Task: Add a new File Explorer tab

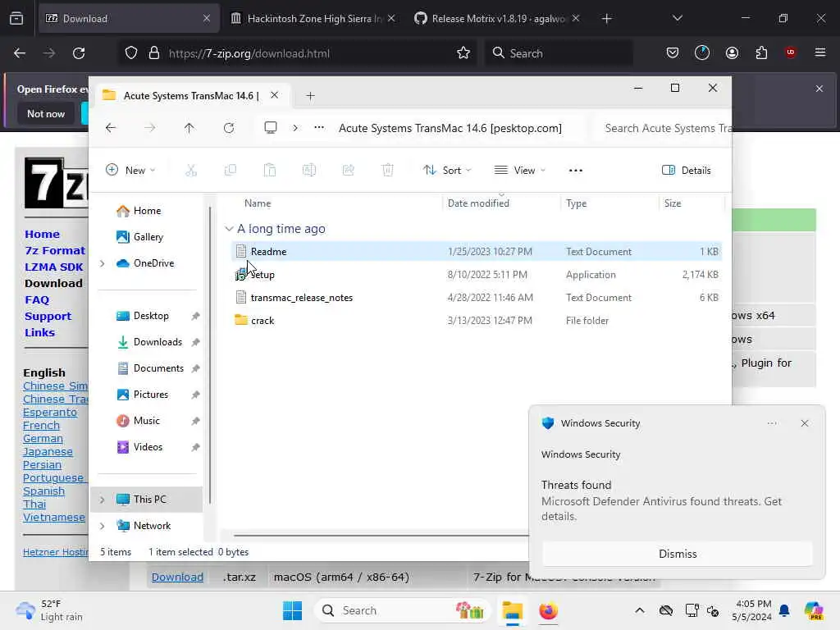Action: pos(310,95)
